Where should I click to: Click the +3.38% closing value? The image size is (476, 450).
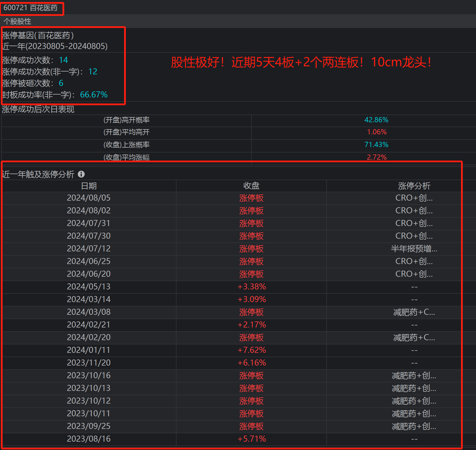coord(252,287)
